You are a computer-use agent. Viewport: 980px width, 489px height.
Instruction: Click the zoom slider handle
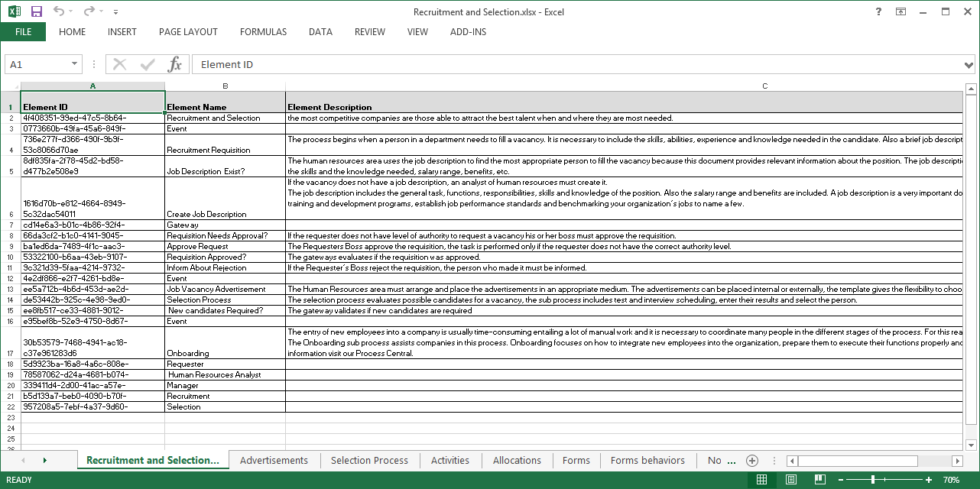872,480
